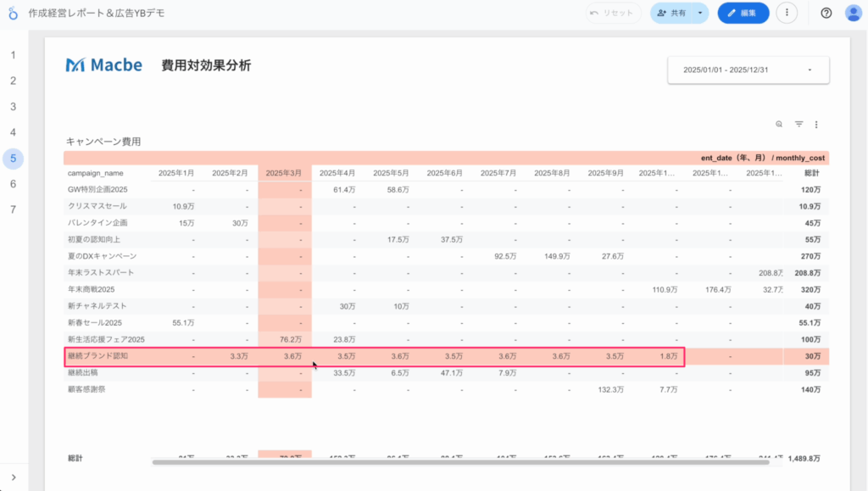This screenshot has width=868, height=491.
Task: Click the filter icon above the table
Action: (x=798, y=125)
